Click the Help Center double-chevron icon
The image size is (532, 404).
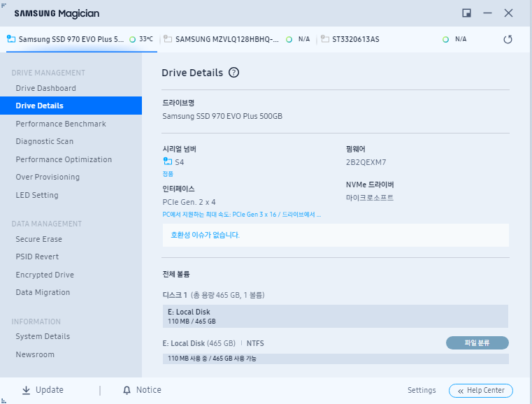click(461, 391)
